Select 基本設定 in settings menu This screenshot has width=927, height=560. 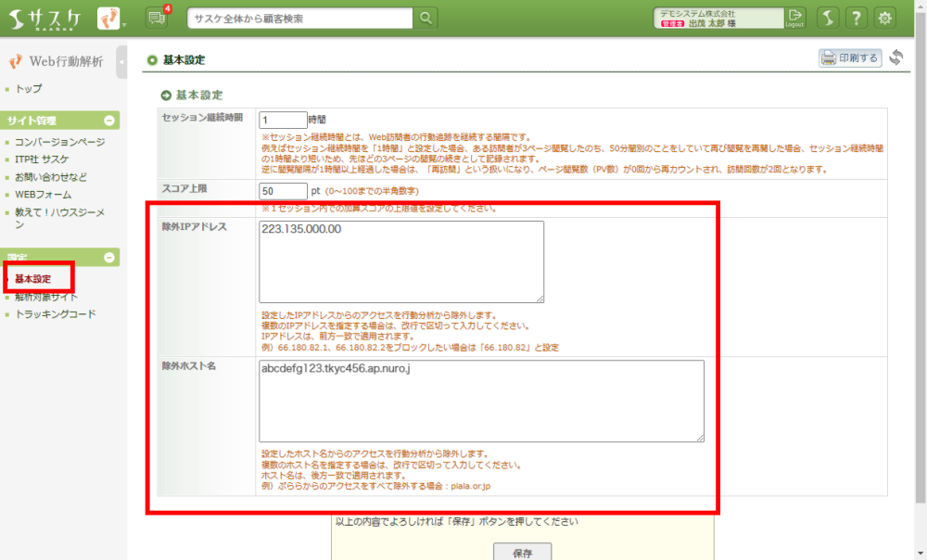(x=33, y=278)
